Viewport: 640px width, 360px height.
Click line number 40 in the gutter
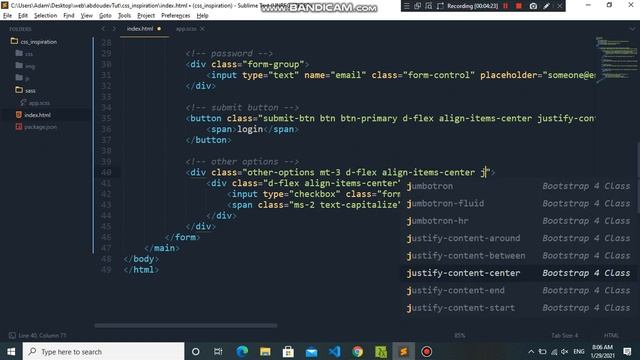[106, 172]
